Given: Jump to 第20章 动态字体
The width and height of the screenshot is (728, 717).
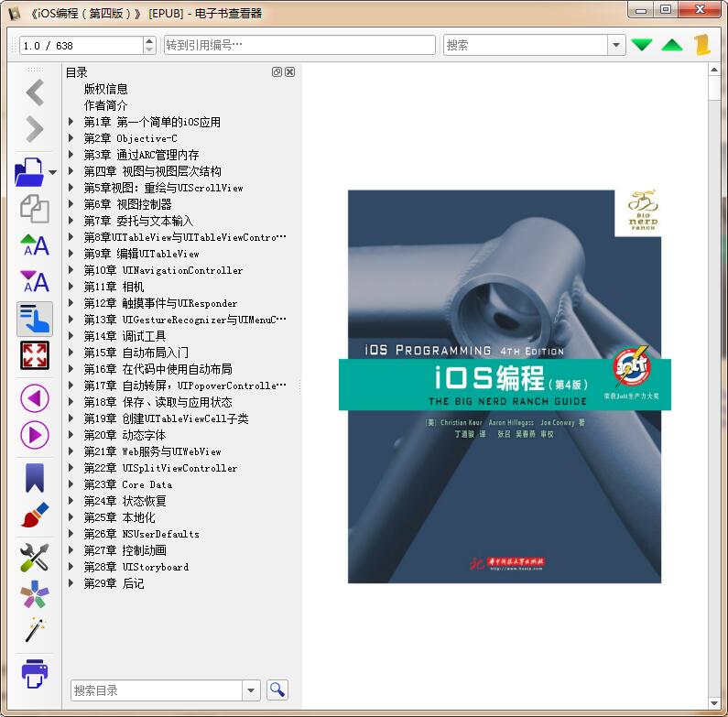Looking at the screenshot, I should click(x=125, y=435).
